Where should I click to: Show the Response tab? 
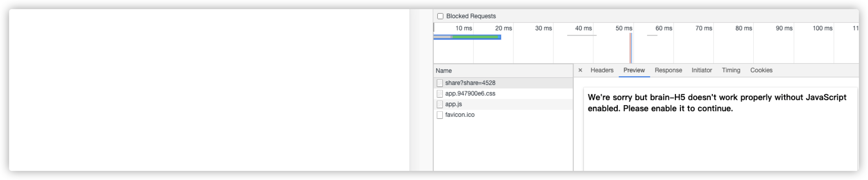[668, 70]
